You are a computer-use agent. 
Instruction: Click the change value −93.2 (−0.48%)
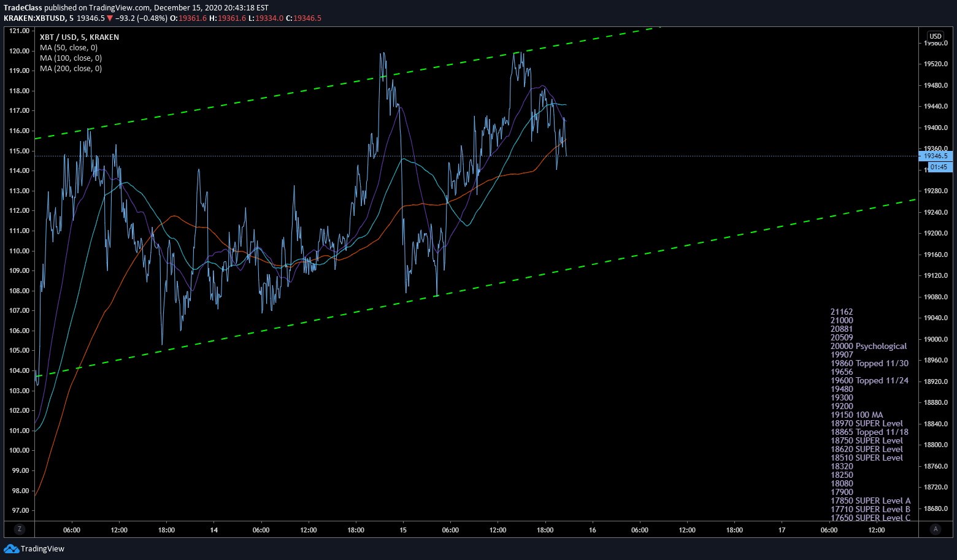(x=142, y=18)
